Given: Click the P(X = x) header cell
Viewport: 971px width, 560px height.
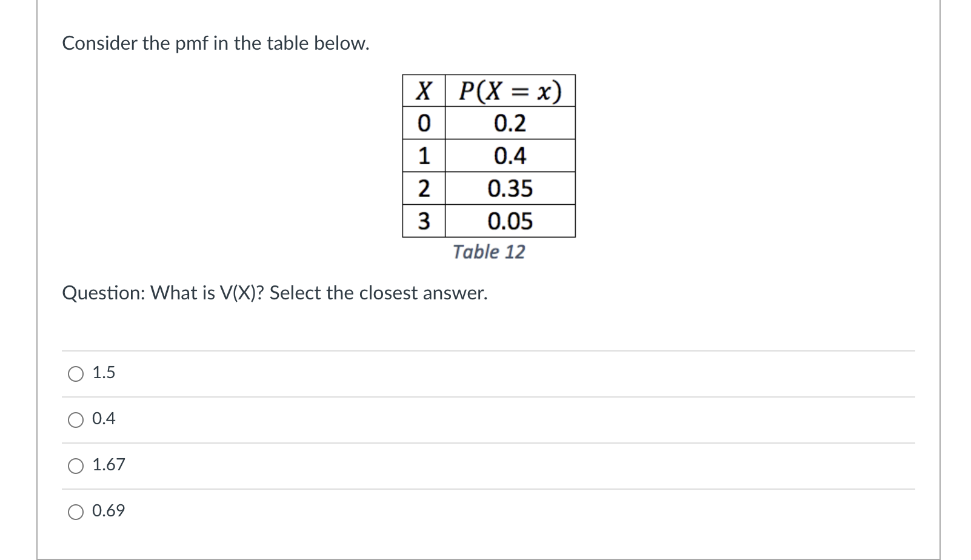Looking at the screenshot, I should (x=510, y=90).
